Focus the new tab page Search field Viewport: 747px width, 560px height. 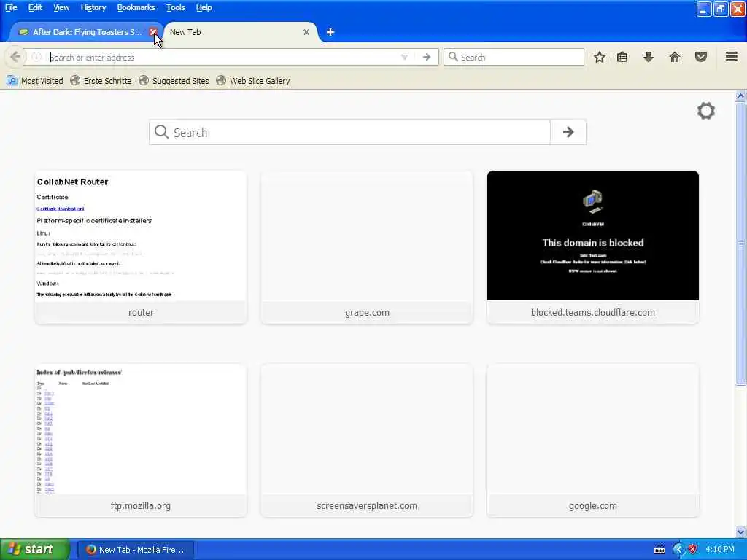349,132
